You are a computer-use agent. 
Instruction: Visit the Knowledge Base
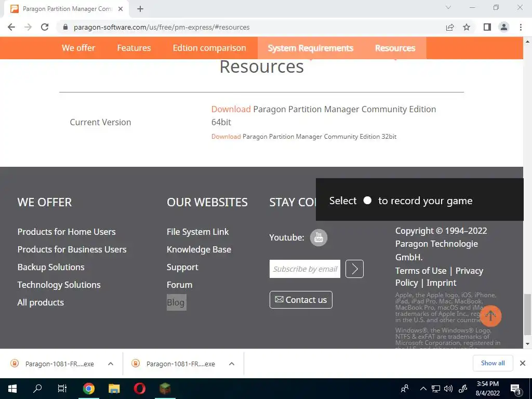[x=199, y=249]
